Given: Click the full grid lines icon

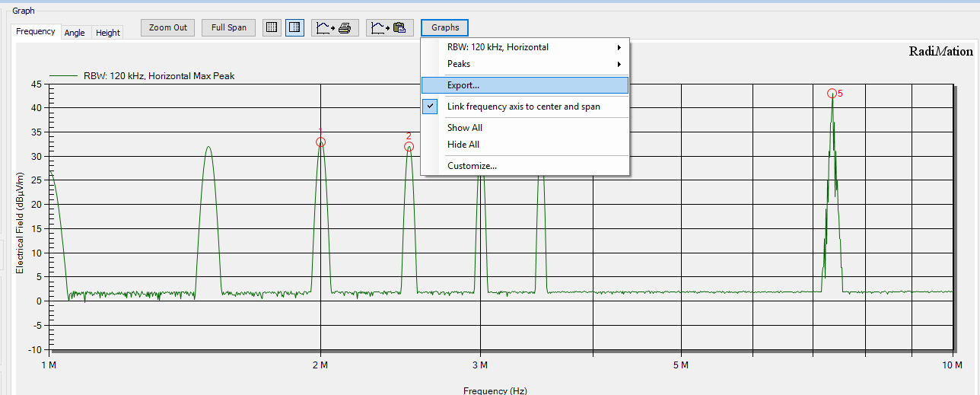Looking at the screenshot, I should click(271, 27).
